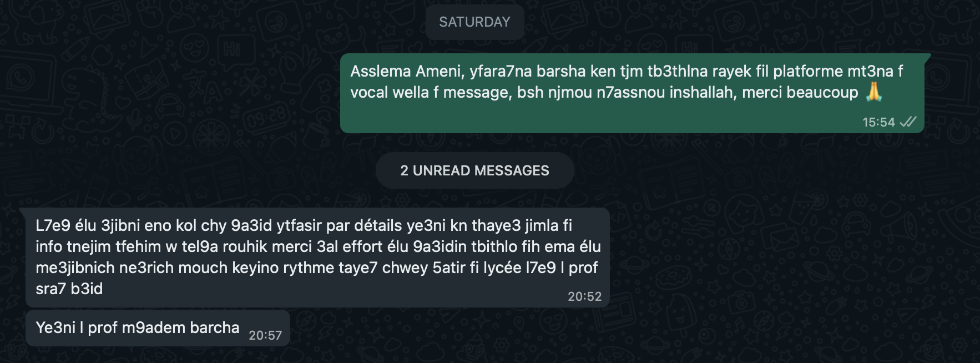This screenshot has width=980, height=363.
Task: Click the words merci beaucoup
Action: (x=800, y=92)
